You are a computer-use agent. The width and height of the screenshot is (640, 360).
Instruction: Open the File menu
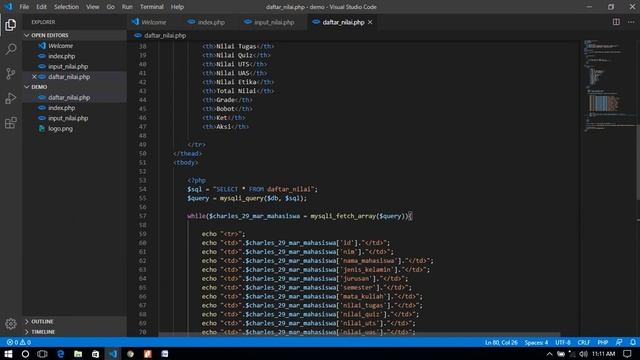tap(24, 7)
